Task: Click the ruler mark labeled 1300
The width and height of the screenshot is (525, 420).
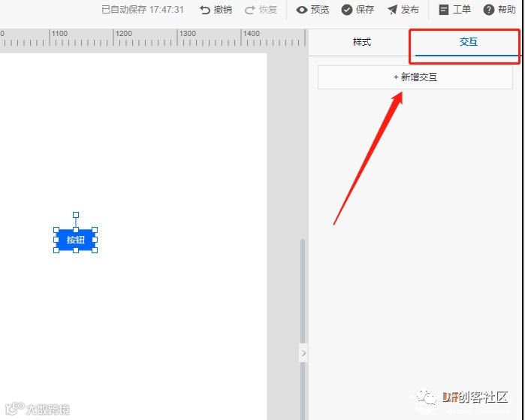Action: [187, 34]
